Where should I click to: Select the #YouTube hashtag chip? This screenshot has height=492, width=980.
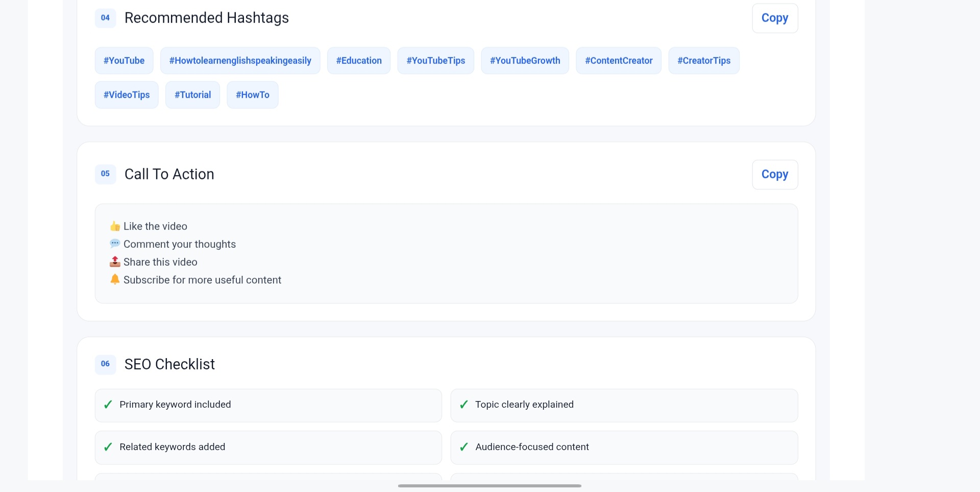coord(124,61)
